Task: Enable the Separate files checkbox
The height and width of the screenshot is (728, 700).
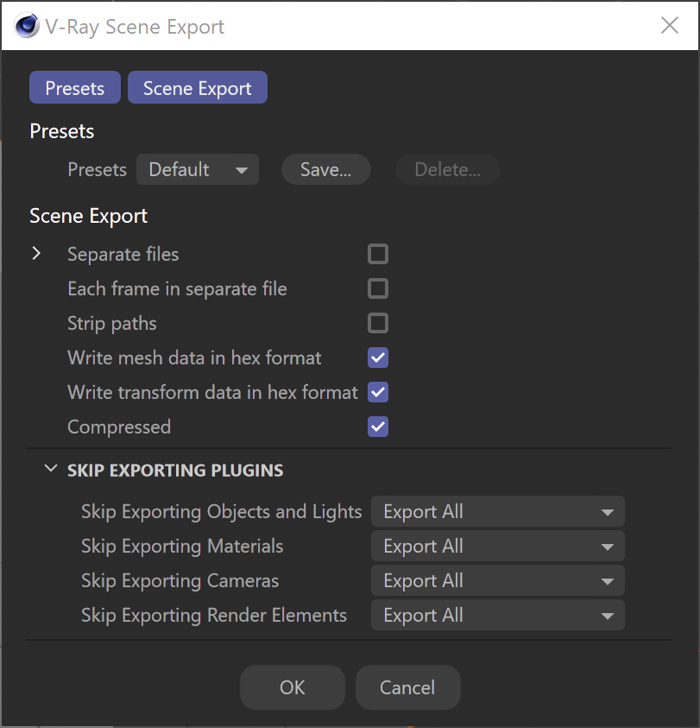Action: coord(378,254)
